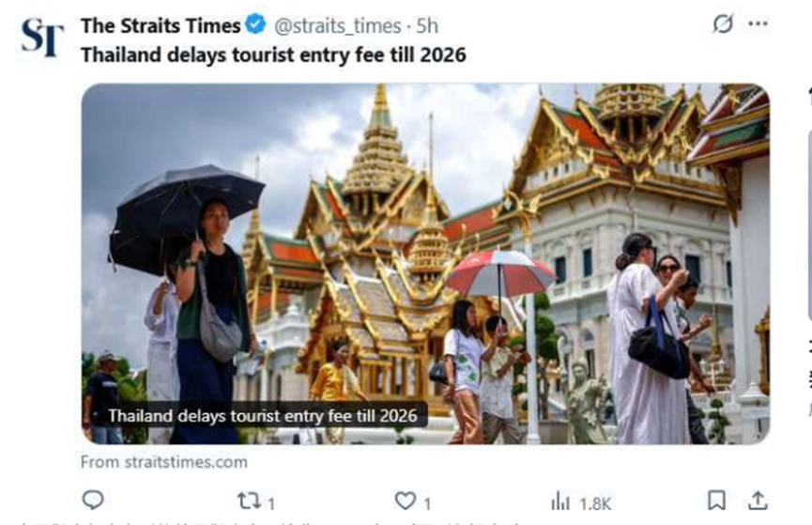This screenshot has height=525, width=812.
Task: Reply to the tweet via comment icon
Action: coord(93,501)
